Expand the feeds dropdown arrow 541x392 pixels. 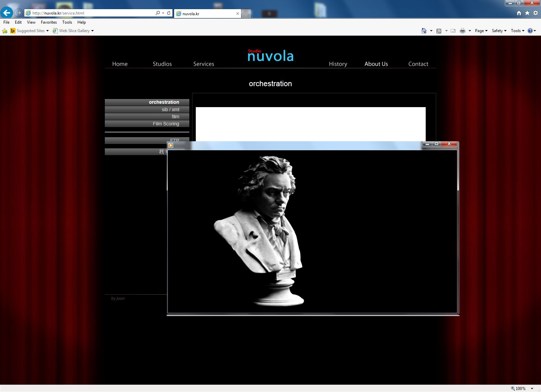pos(446,31)
